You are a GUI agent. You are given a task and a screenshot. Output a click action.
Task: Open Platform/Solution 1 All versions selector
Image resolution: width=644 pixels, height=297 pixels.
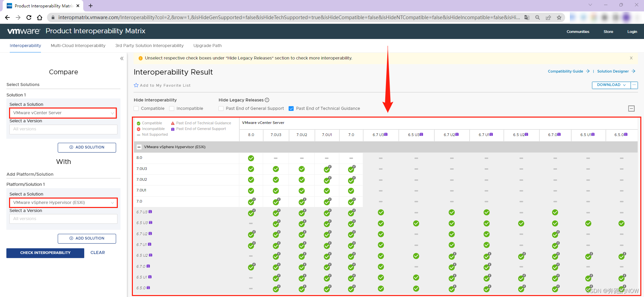coord(63,219)
